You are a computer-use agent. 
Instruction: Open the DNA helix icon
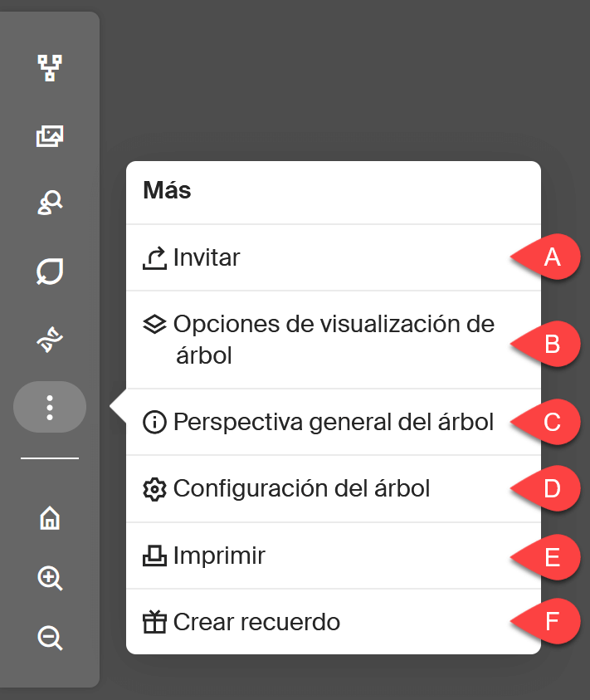pos(50,340)
